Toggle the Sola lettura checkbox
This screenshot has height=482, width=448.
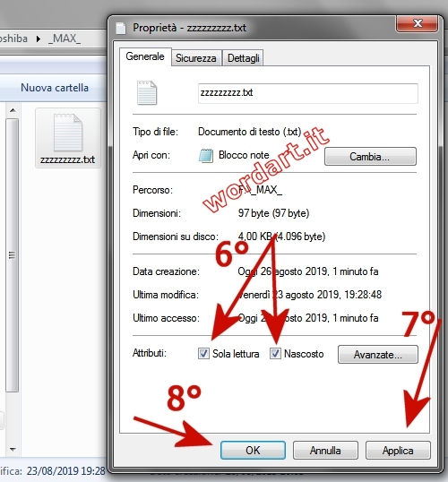(x=203, y=354)
